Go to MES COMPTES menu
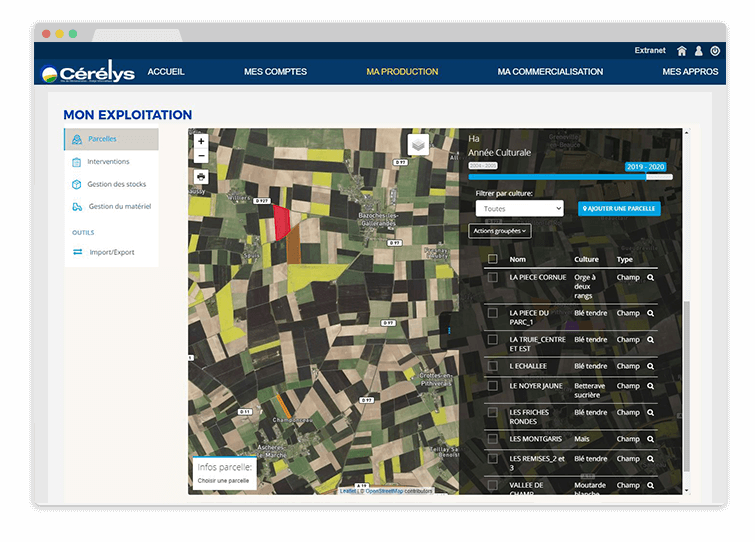The height and width of the screenshot is (542, 755). coord(275,72)
